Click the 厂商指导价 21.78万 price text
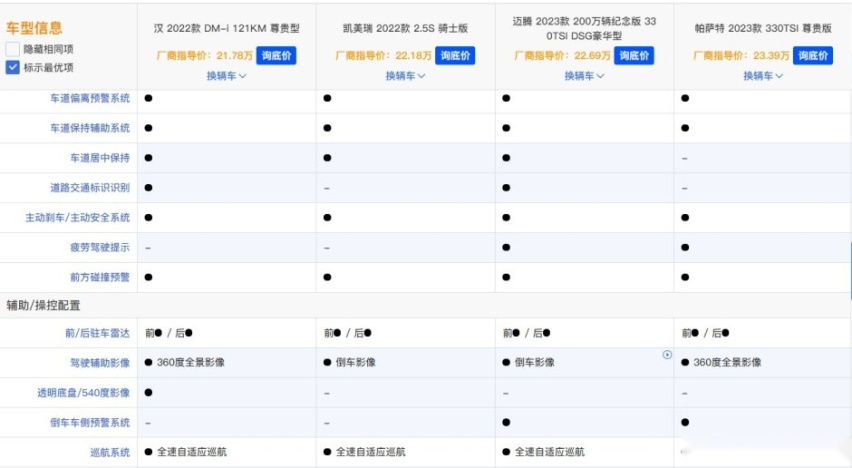The image size is (852, 468). click(205, 55)
